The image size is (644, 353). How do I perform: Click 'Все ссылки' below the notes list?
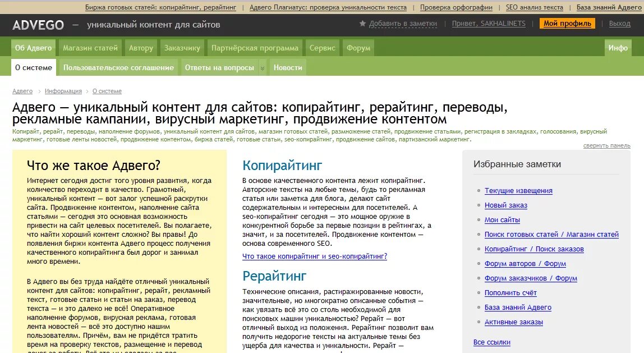[x=492, y=342]
